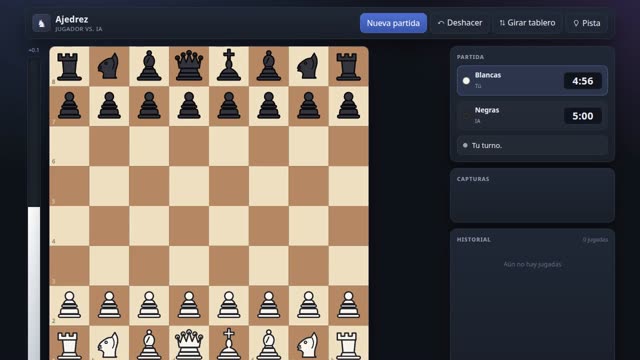Click the empty e5 square
This screenshot has height=360, width=640.
point(229,186)
